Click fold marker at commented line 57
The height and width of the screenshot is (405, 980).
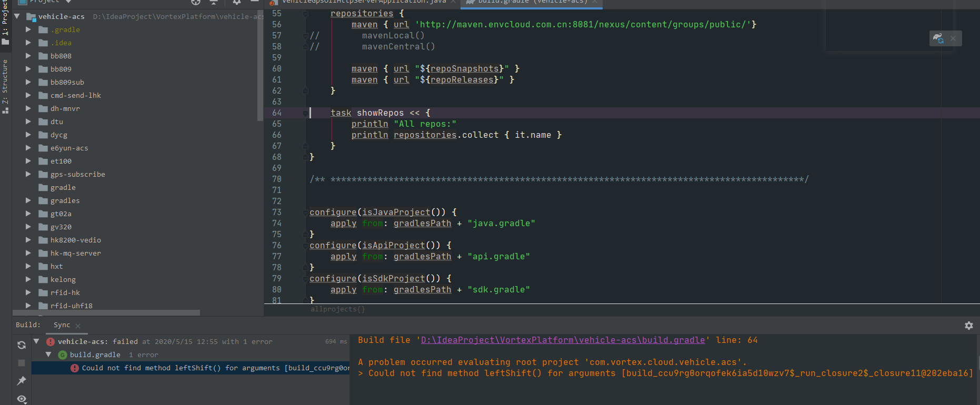(305, 36)
